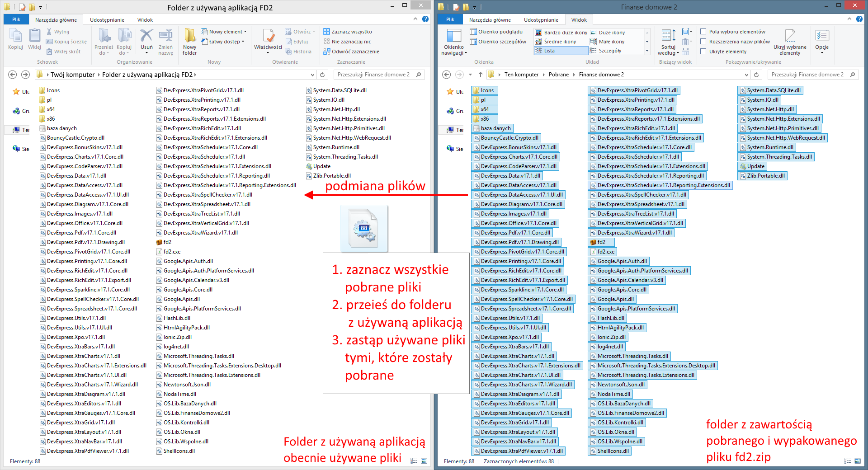Open the Plik menu in right window
868x470 pixels.
point(450,20)
